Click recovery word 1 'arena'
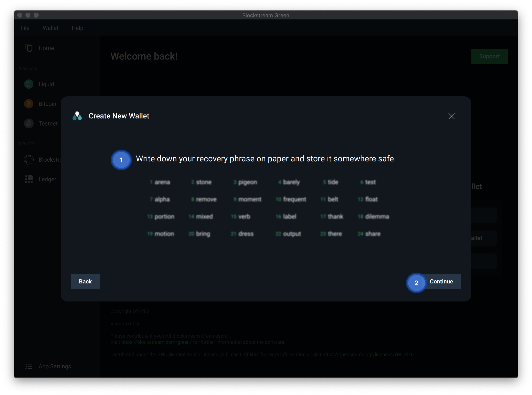532x395 pixels. pyautogui.click(x=162, y=182)
